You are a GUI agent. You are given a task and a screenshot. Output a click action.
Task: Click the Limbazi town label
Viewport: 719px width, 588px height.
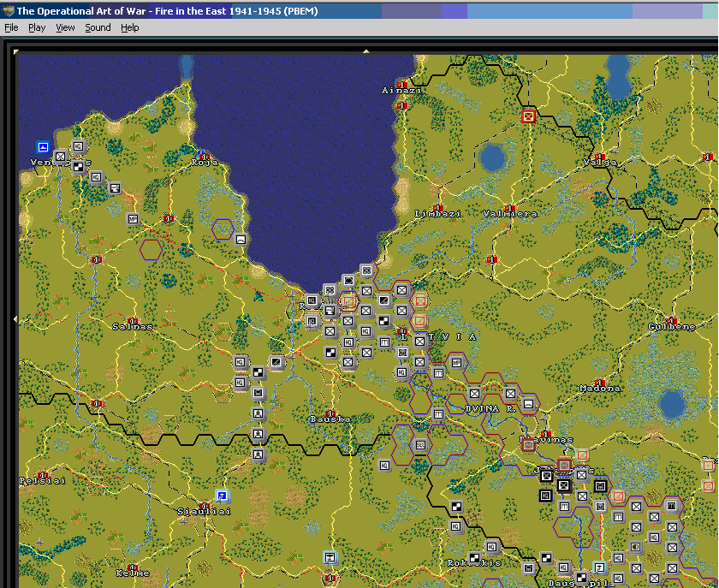pyautogui.click(x=438, y=214)
